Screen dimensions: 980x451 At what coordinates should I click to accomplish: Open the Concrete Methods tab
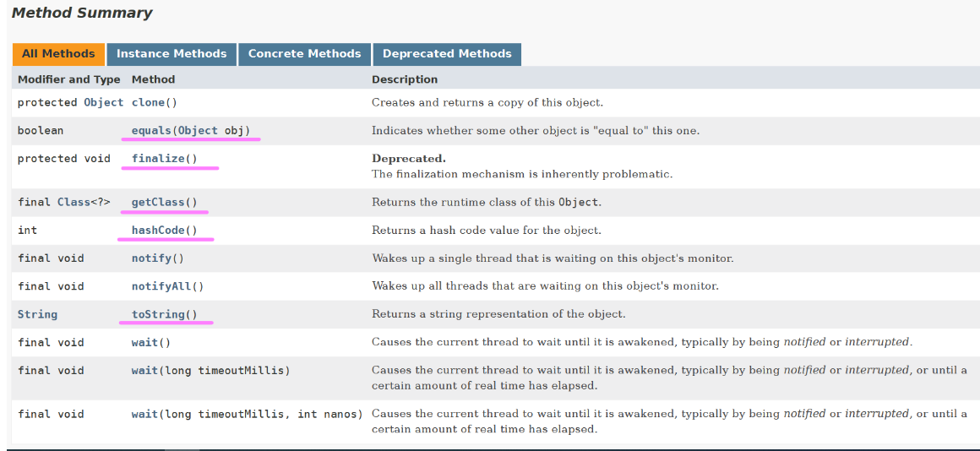tap(304, 54)
